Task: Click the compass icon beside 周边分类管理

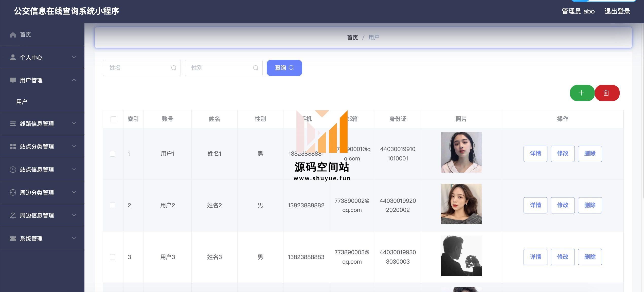Action: [13, 193]
